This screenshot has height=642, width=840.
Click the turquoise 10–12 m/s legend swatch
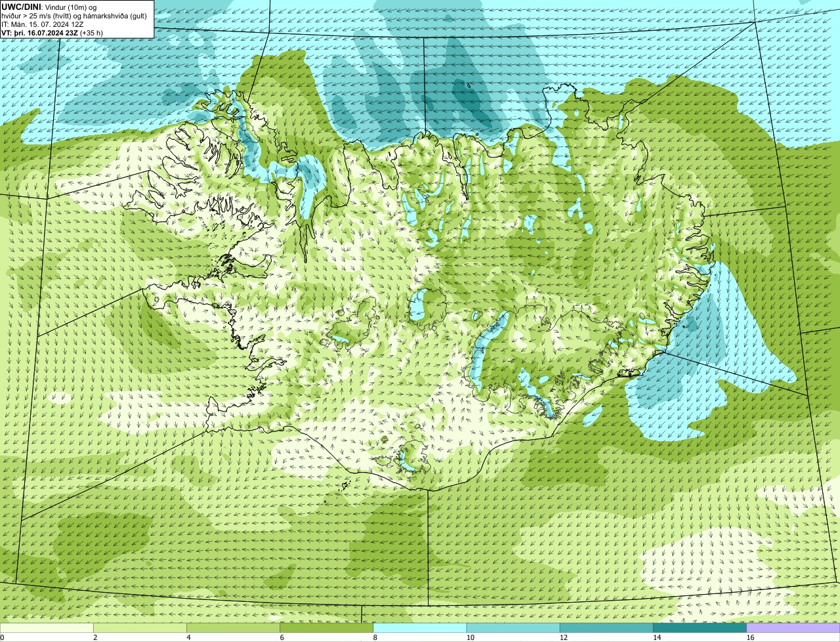pyautogui.click(x=514, y=628)
